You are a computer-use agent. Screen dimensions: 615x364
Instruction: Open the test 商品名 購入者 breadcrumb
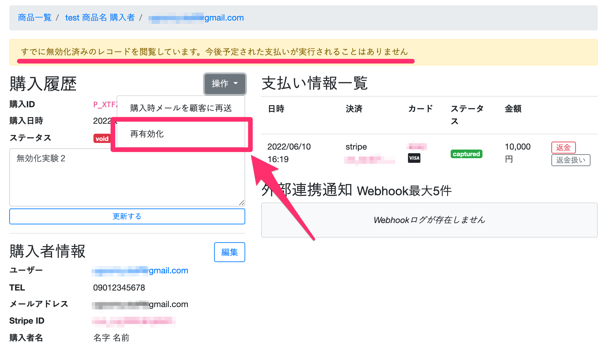[x=100, y=18]
